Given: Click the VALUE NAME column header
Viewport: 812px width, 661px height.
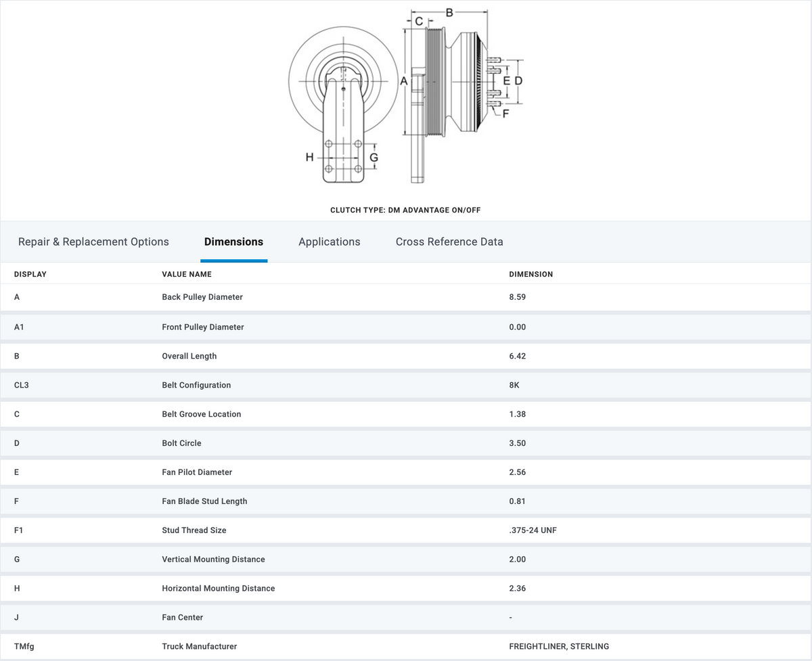Looking at the screenshot, I should point(187,274).
